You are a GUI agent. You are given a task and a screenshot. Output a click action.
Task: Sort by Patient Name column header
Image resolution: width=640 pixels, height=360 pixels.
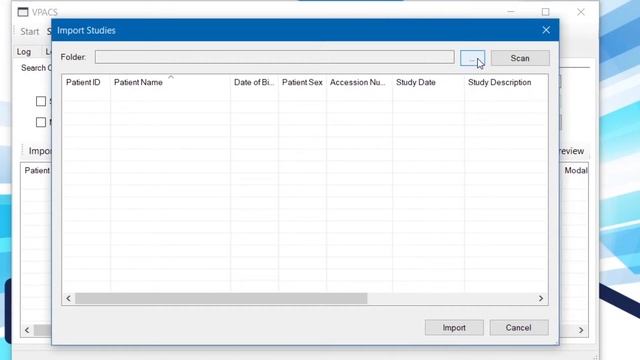pyautogui.click(x=170, y=82)
